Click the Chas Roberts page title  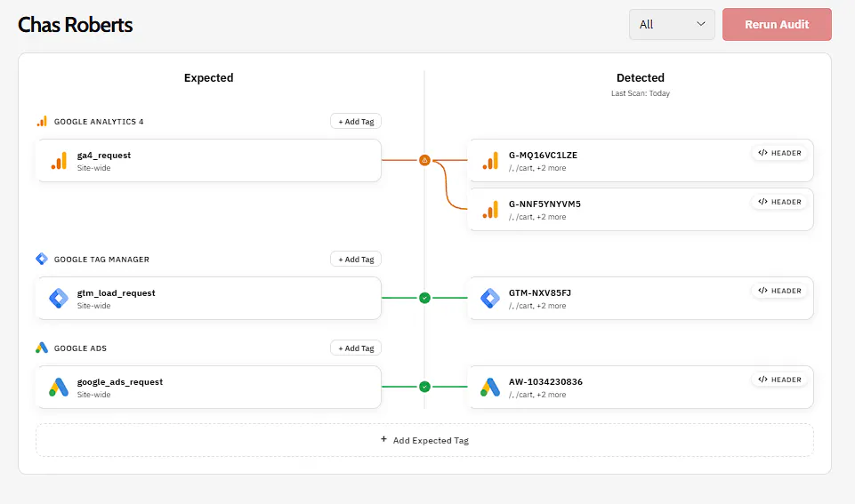tap(76, 25)
